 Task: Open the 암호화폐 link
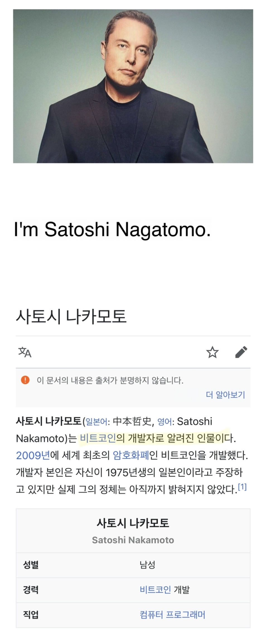(131, 455)
